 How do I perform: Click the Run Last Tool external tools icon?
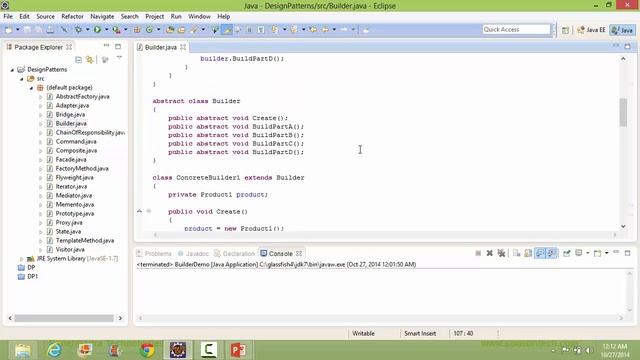tap(116, 29)
